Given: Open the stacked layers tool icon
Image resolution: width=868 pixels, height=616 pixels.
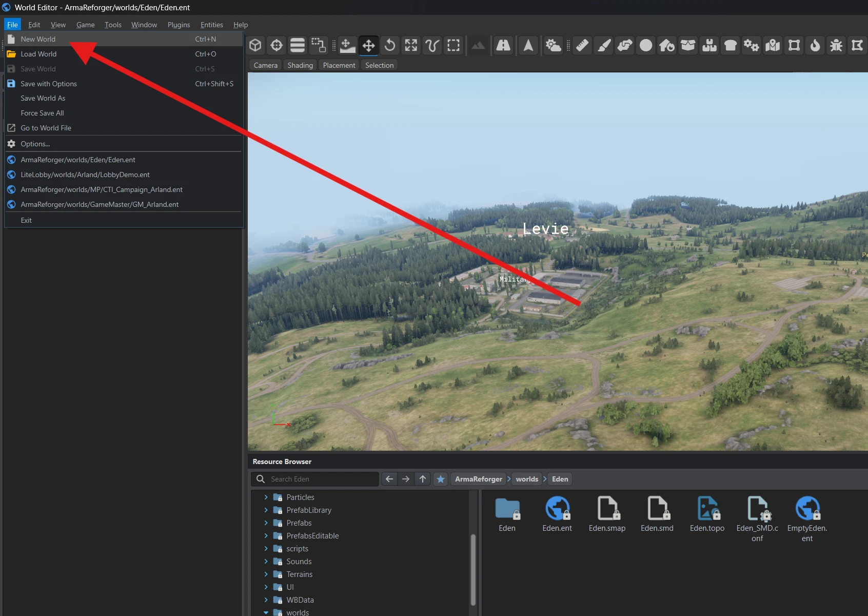Looking at the screenshot, I should 298,46.
